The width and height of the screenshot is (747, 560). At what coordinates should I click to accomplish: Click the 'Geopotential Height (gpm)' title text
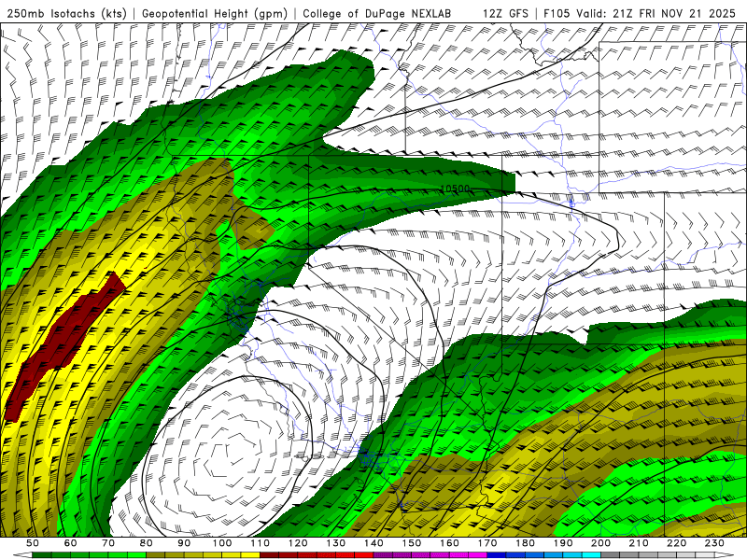[x=215, y=14]
